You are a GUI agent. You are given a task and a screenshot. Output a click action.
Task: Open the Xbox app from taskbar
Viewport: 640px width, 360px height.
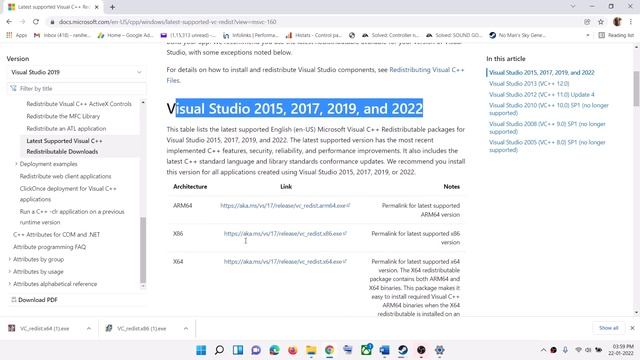pos(366,350)
